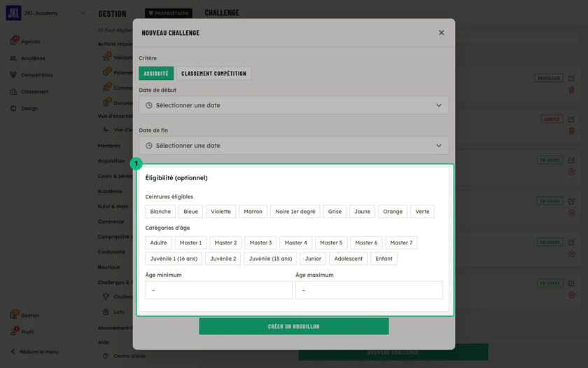The width and height of the screenshot is (588, 368).
Task: Expand the JKL Academy account selector
Action: (83, 13)
